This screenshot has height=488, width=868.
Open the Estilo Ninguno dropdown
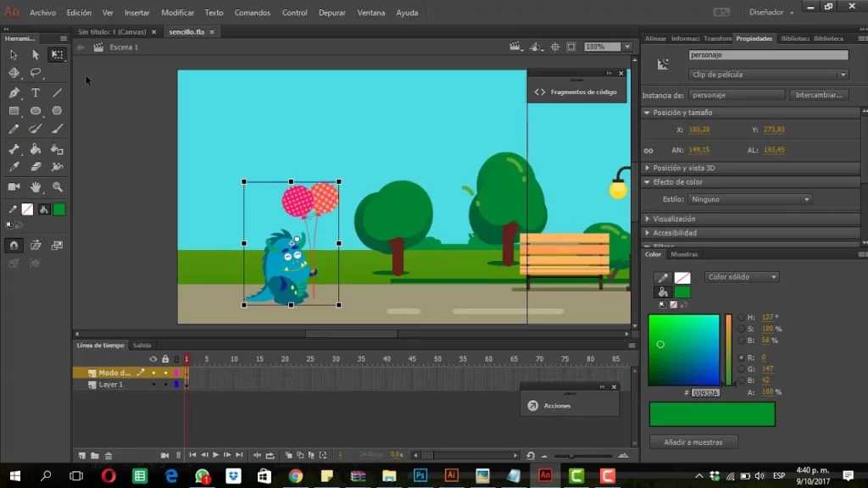coord(748,199)
